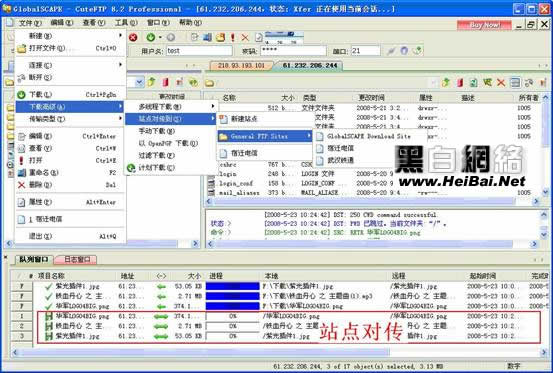
Task: Click remote pane filter icon next to list view
Action: tap(529, 82)
